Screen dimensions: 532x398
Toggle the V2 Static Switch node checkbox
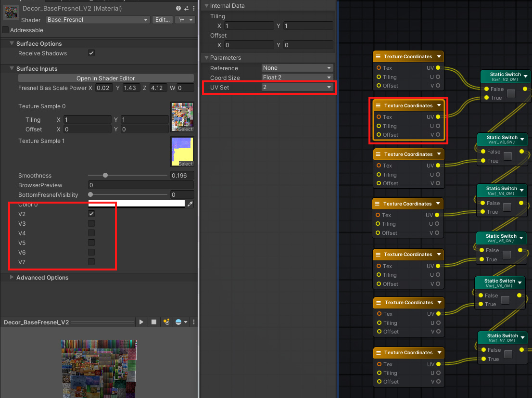tap(511, 93)
